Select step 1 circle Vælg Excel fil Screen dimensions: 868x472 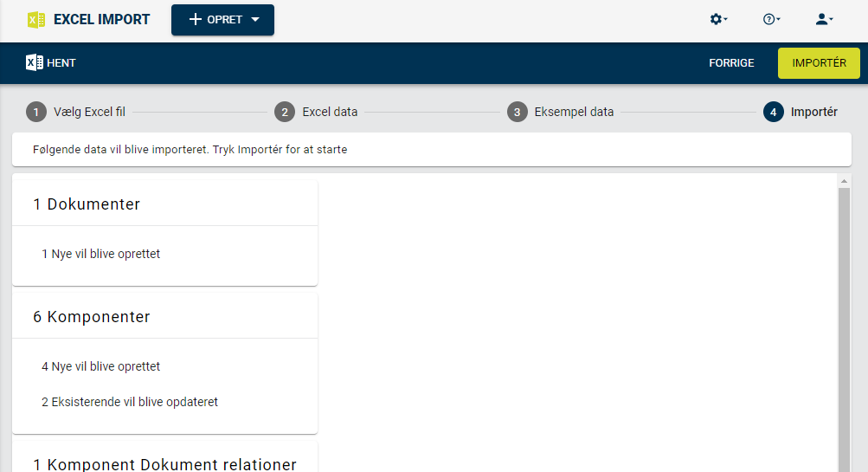[x=36, y=112]
